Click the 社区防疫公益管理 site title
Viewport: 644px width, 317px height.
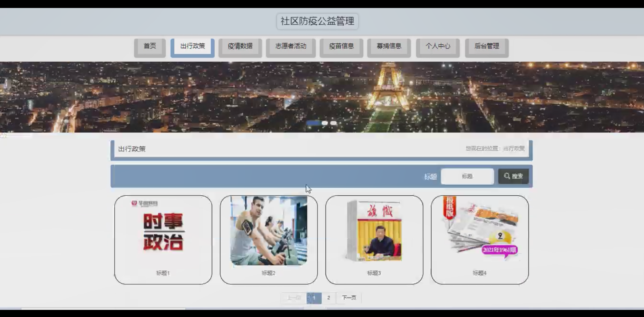pyautogui.click(x=317, y=21)
